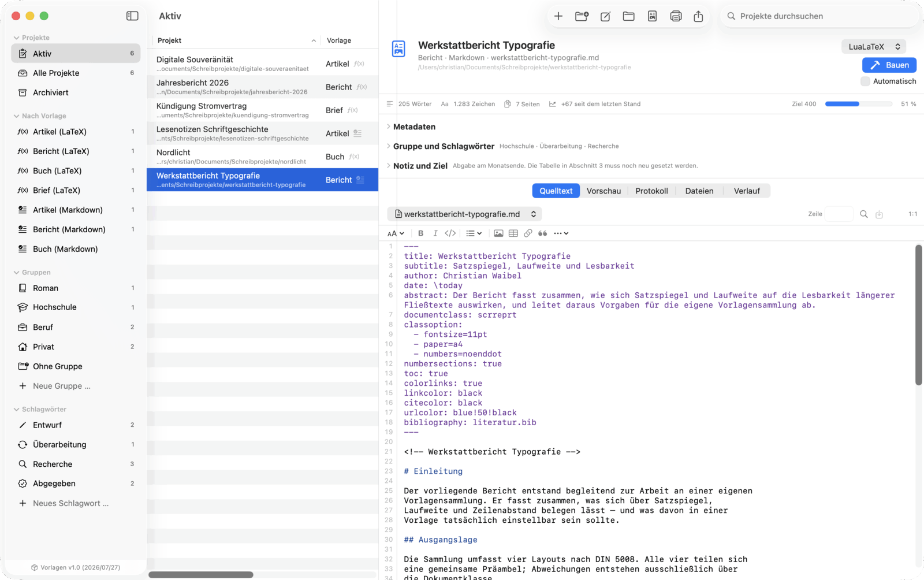Insert a link using the chain icon
The image size is (924, 580).
(528, 233)
